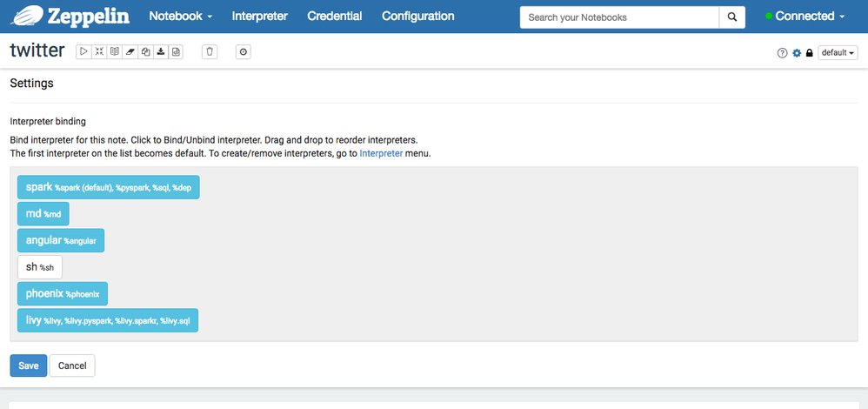
Task: Open the cron scheduler clock icon
Action: (x=244, y=51)
